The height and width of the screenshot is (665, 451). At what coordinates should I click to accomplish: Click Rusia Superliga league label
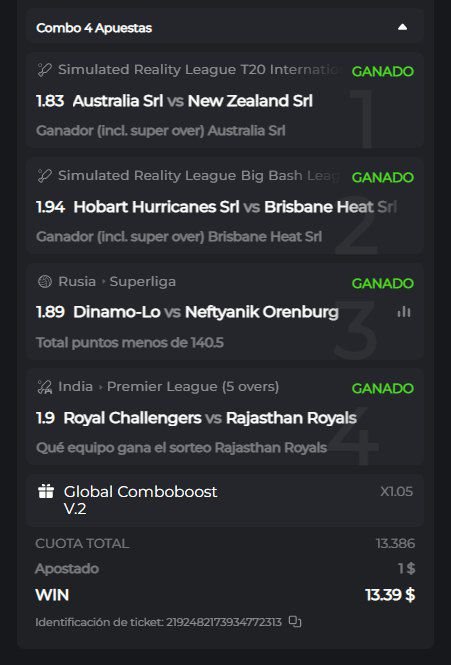(117, 281)
